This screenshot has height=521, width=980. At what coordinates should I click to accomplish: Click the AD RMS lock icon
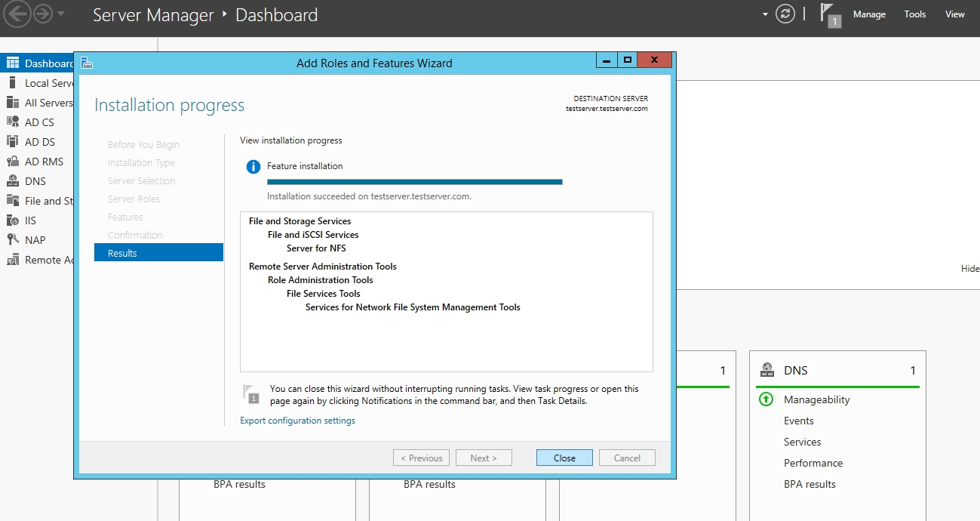tap(13, 162)
